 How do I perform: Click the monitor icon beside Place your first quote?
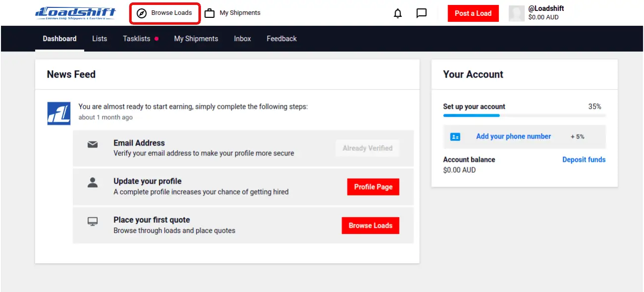[93, 221]
